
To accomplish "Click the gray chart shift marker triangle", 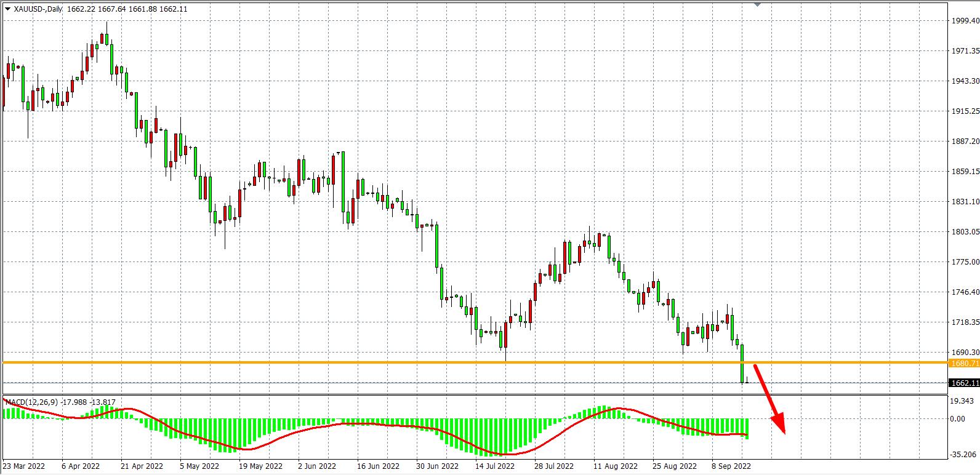I will click(x=758, y=4).
